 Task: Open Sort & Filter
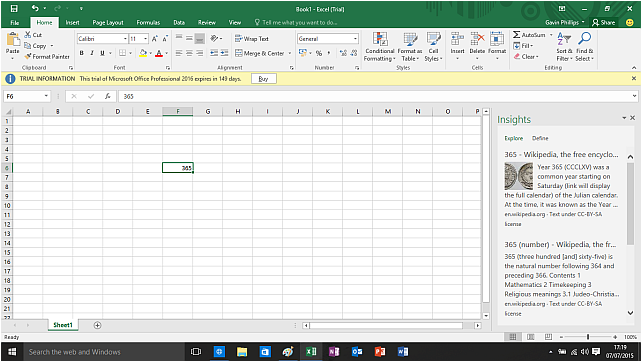click(x=564, y=47)
